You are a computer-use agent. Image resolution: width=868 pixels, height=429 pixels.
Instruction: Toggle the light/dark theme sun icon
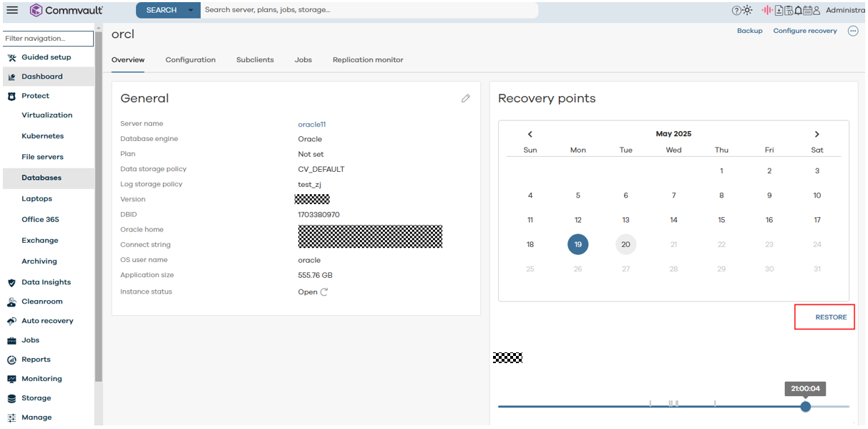(x=747, y=10)
